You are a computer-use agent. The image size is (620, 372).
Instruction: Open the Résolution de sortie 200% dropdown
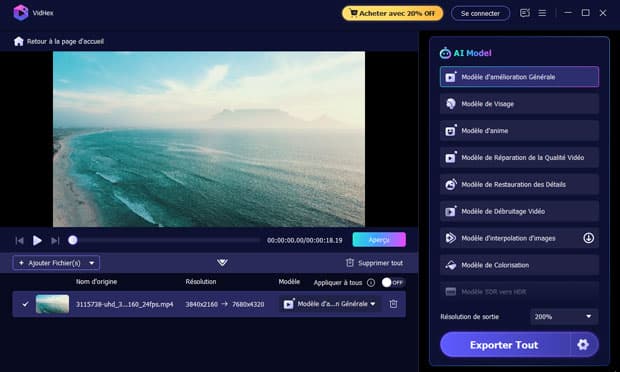coord(563,316)
